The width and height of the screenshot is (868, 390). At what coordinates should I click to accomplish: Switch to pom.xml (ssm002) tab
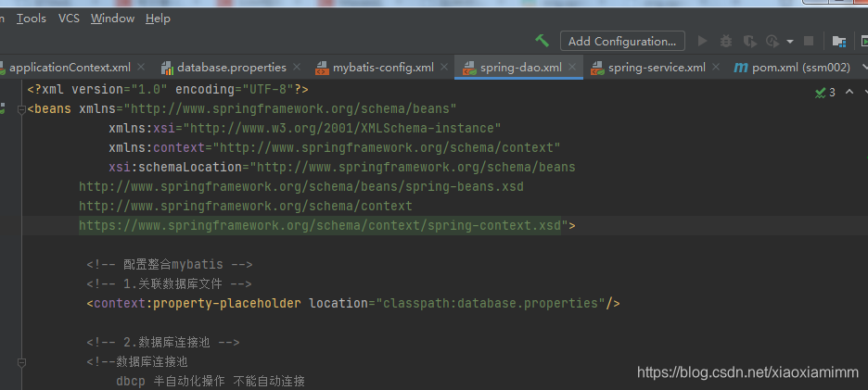800,68
